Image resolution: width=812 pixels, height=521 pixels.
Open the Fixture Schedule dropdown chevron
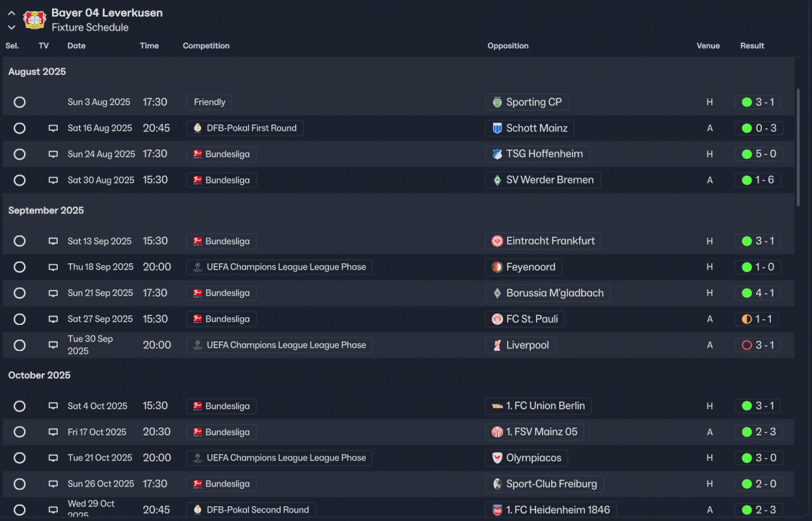tap(11, 28)
